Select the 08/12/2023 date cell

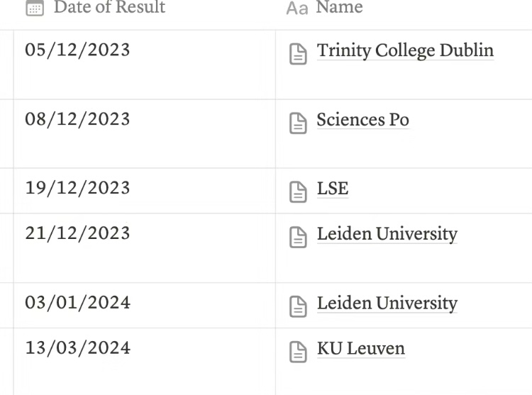tap(77, 119)
